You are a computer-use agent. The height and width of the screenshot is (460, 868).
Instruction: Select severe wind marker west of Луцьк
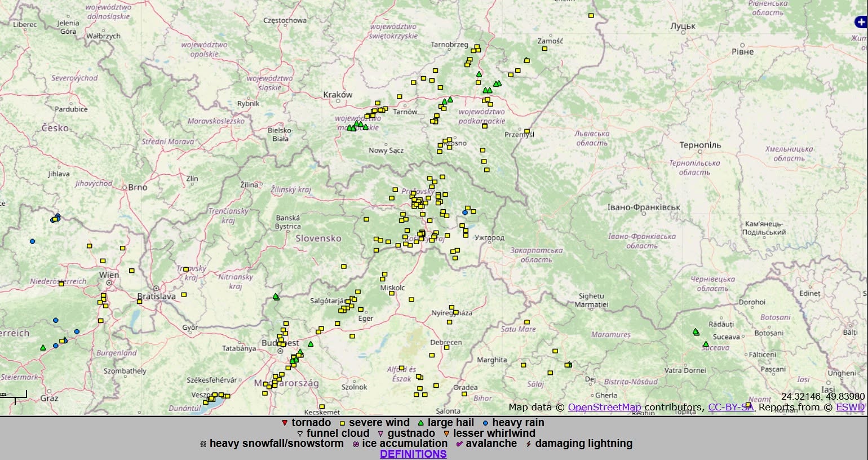coord(591,16)
